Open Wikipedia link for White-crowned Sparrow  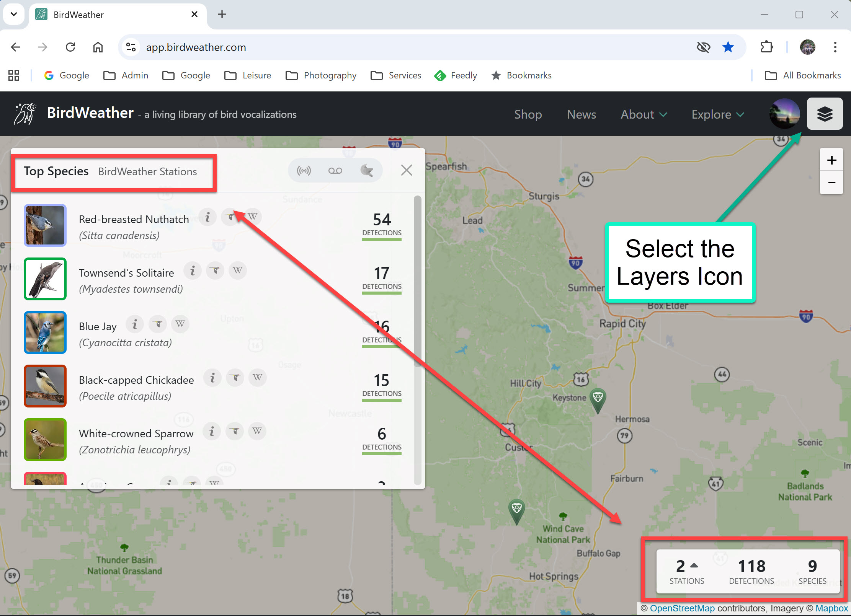point(257,431)
